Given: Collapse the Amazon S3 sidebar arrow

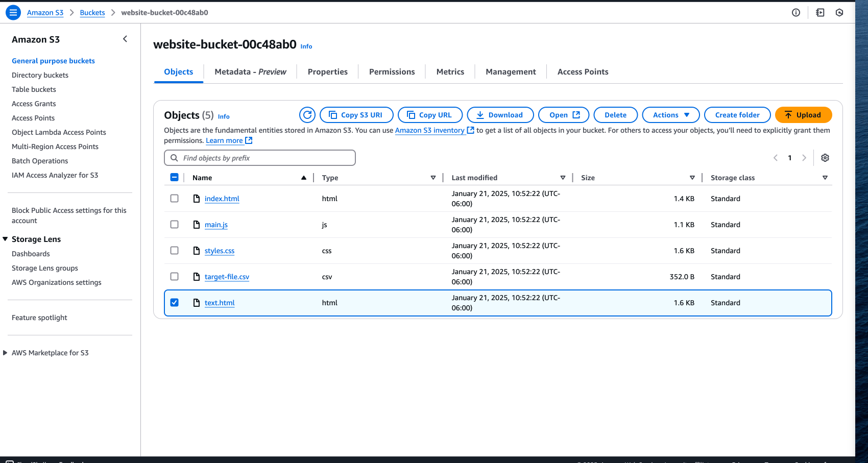Looking at the screenshot, I should pyautogui.click(x=125, y=39).
